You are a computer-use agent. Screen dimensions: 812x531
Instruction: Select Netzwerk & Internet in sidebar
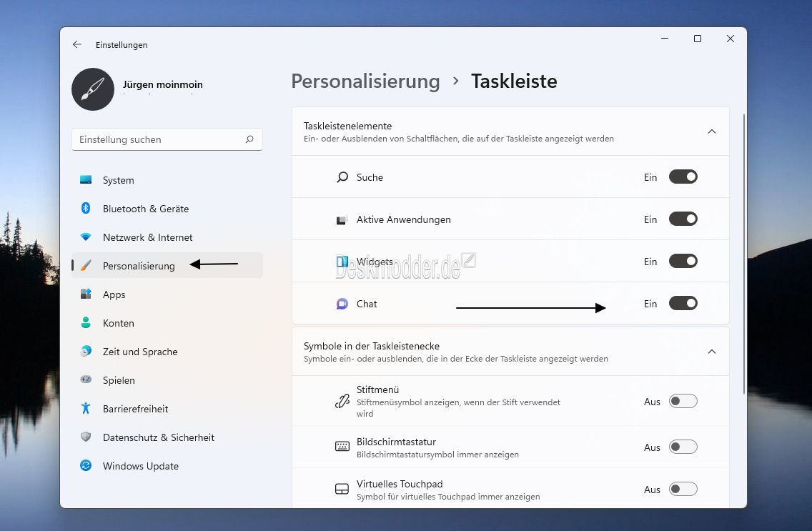(167, 237)
